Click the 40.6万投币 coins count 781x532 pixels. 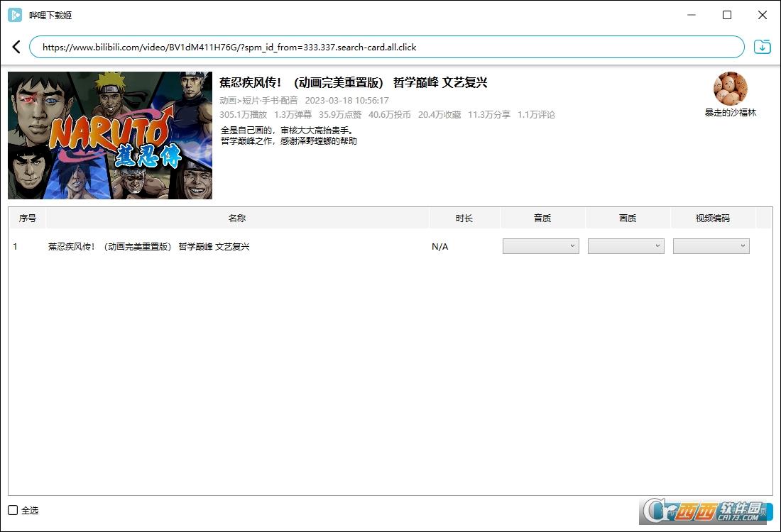point(390,114)
